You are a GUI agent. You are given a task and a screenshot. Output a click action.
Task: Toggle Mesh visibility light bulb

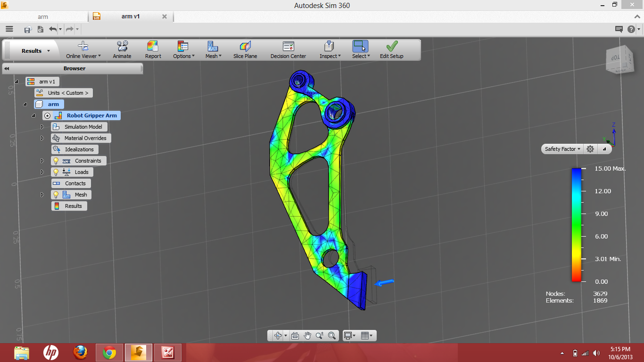point(56,195)
